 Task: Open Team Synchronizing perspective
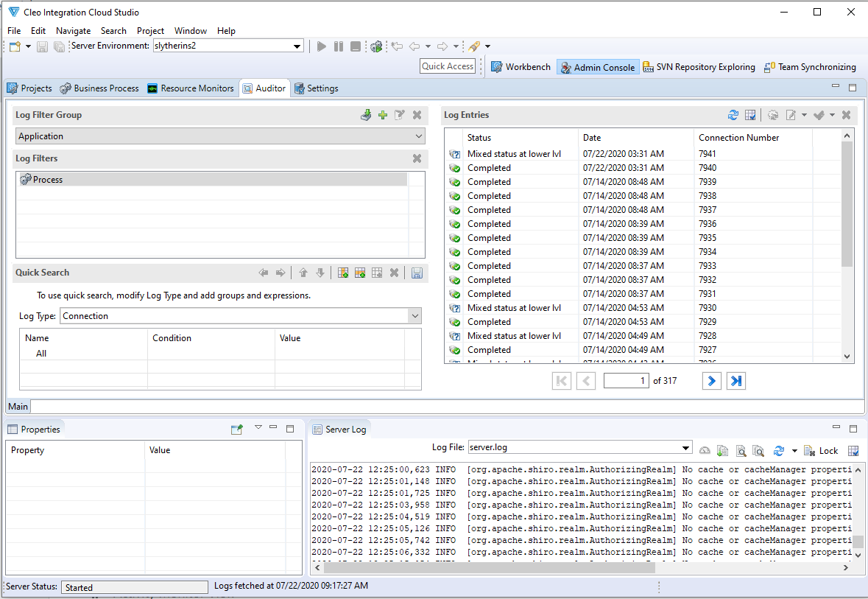point(810,67)
